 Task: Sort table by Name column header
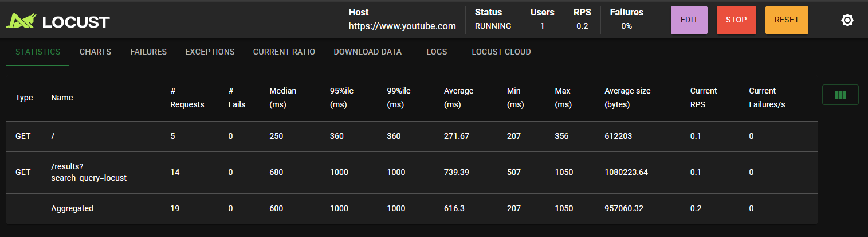(x=62, y=98)
